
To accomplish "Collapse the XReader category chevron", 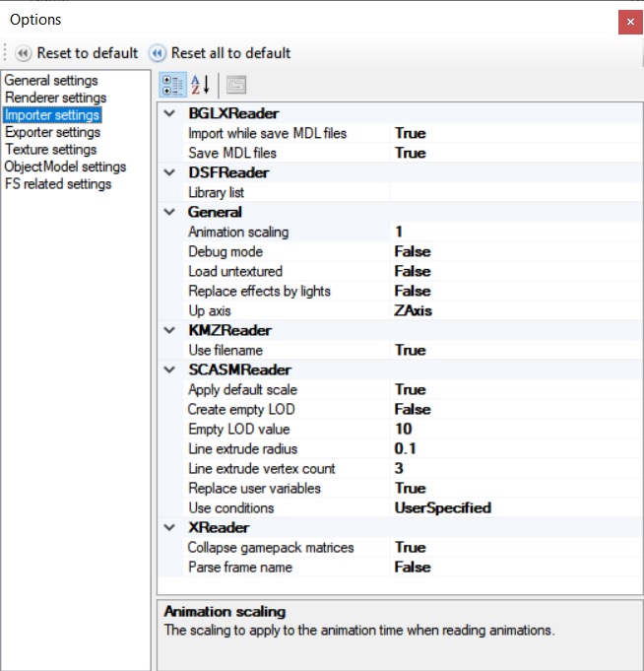I will point(169,527).
